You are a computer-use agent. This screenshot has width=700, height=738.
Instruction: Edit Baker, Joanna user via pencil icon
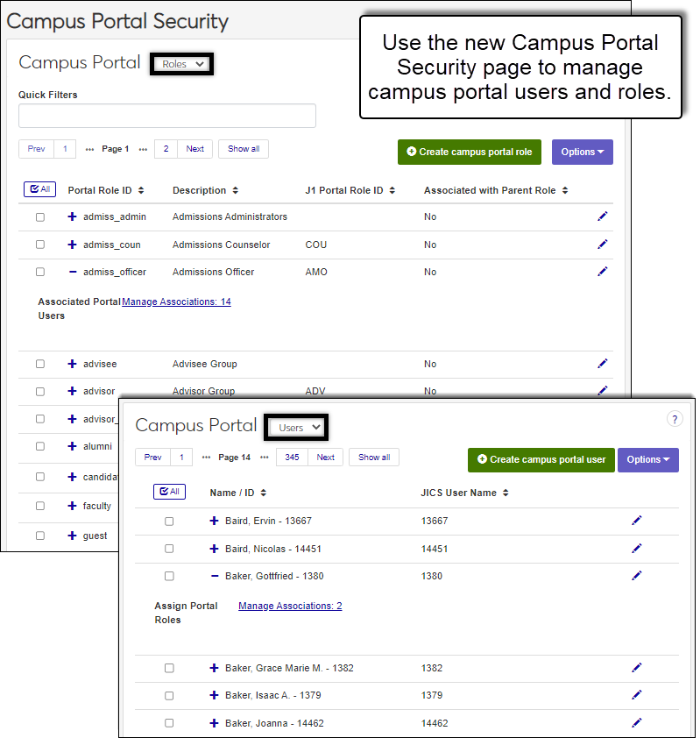point(637,723)
